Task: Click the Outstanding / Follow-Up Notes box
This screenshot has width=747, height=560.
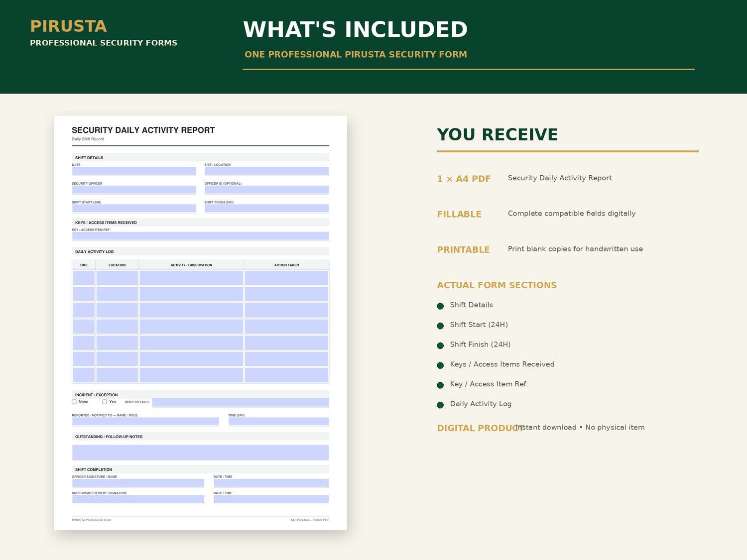Action: (x=200, y=452)
